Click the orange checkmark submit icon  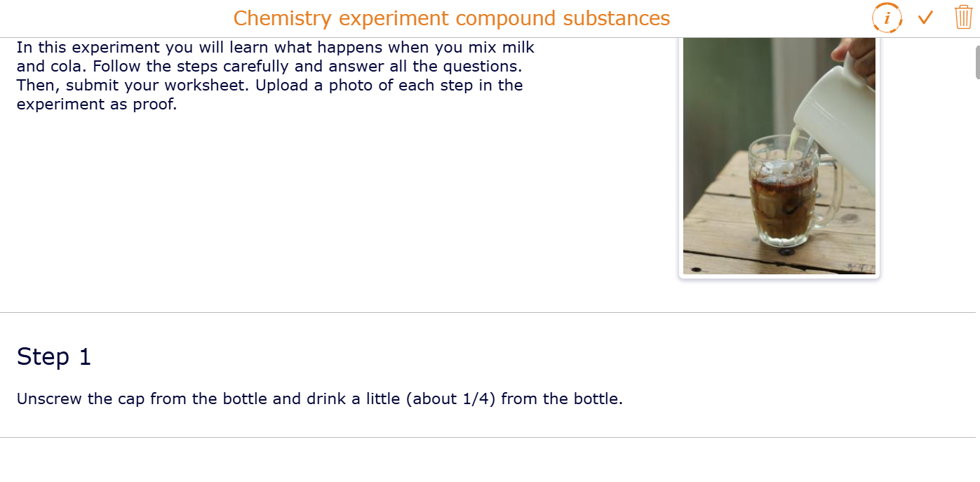925,18
